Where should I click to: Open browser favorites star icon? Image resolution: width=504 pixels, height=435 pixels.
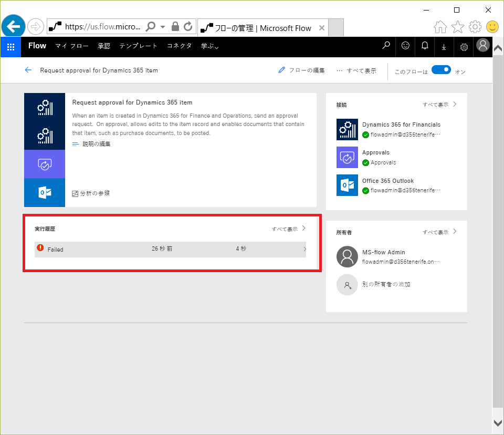458,27
